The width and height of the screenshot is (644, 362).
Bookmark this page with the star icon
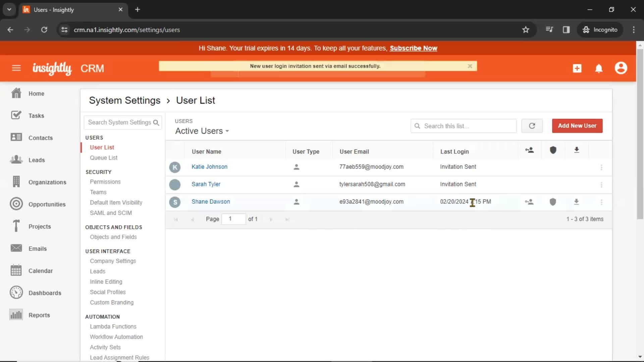[526, 29]
